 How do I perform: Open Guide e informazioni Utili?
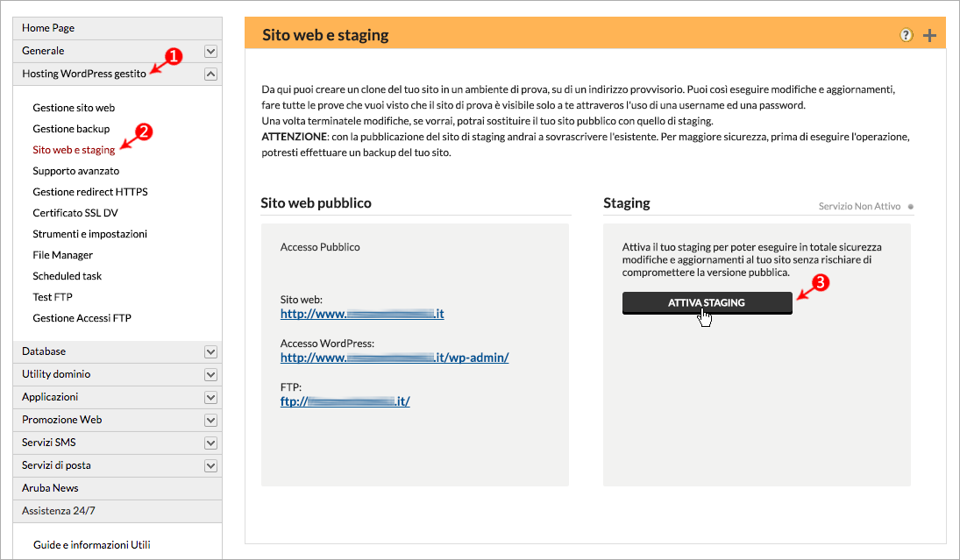(x=92, y=545)
